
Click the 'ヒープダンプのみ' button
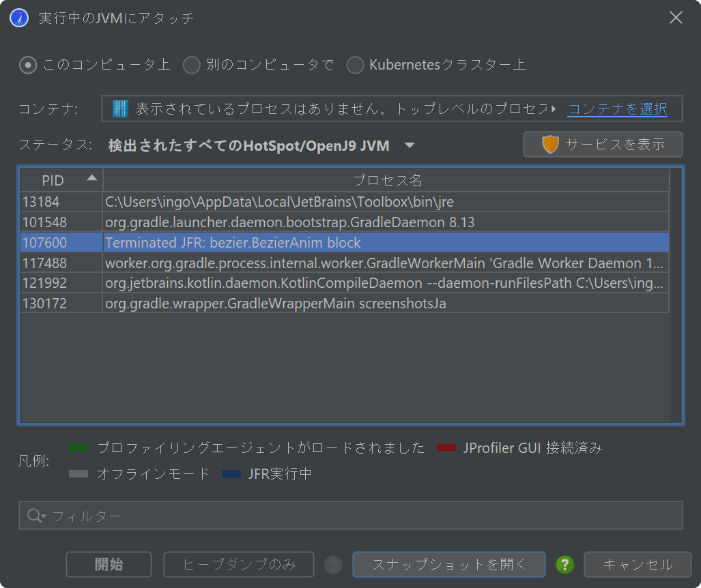point(239,564)
